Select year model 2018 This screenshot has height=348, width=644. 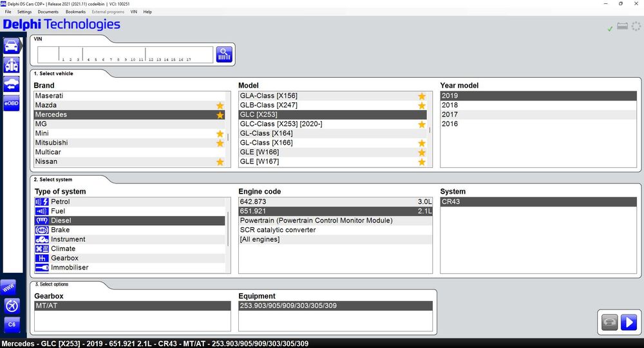coord(538,105)
